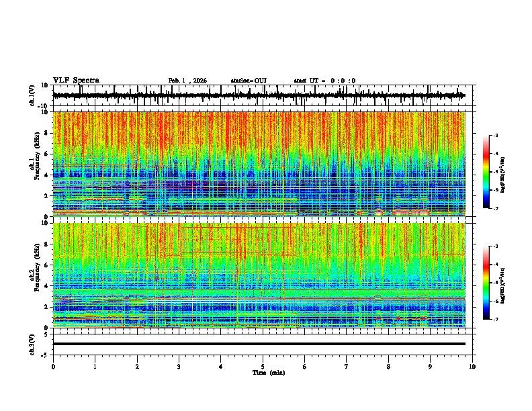Click the "-5" tick on ch.3(V) axis
Viewport: 532px width, 411px height.
45,355
